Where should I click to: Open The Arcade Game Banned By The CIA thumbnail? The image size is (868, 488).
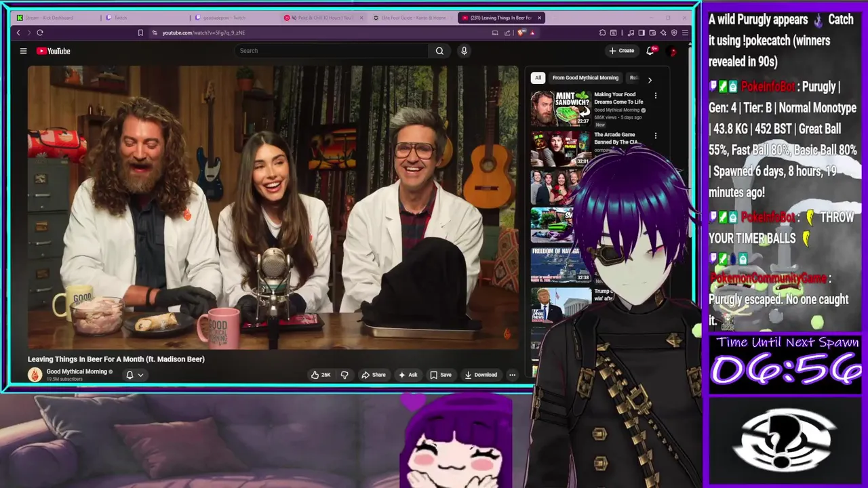pos(561,148)
